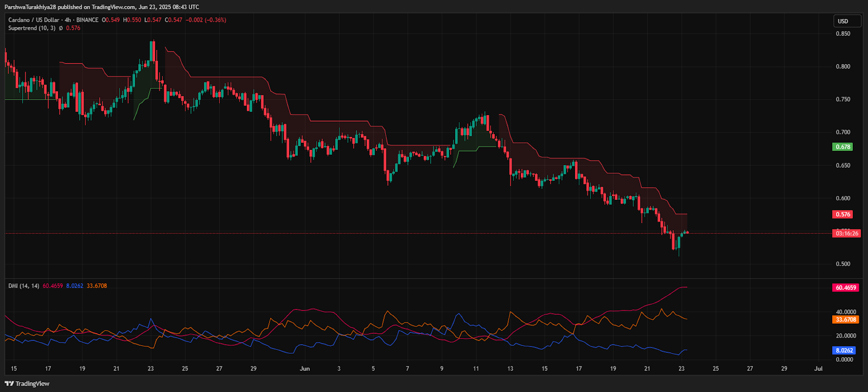Select the Cardano / US Dollar title
This screenshot has height=392, width=868.
pos(34,20)
